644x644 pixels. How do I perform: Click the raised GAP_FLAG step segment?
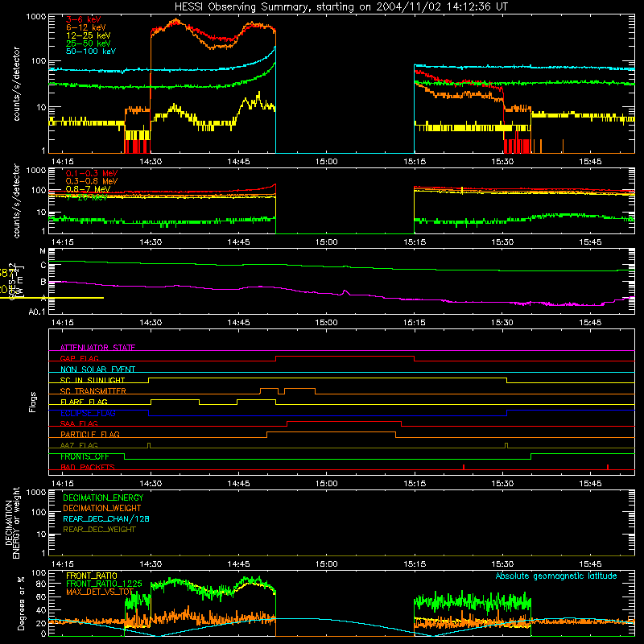345,356
